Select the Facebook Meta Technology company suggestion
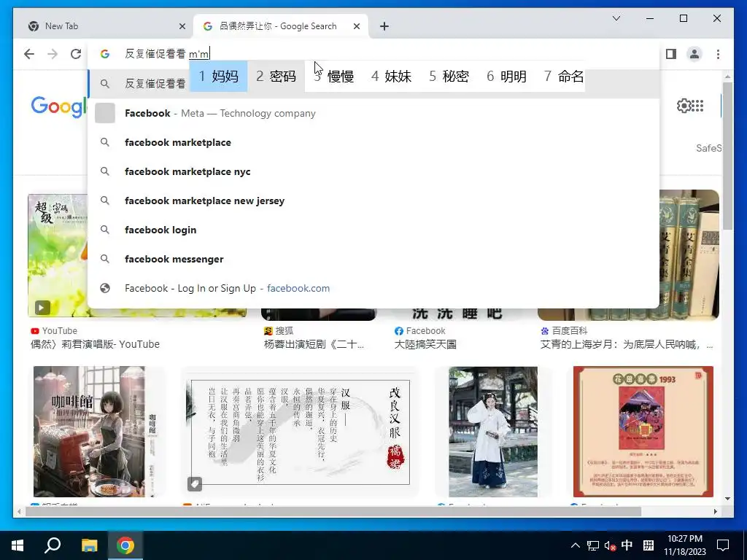The image size is (747, 560). [373, 113]
